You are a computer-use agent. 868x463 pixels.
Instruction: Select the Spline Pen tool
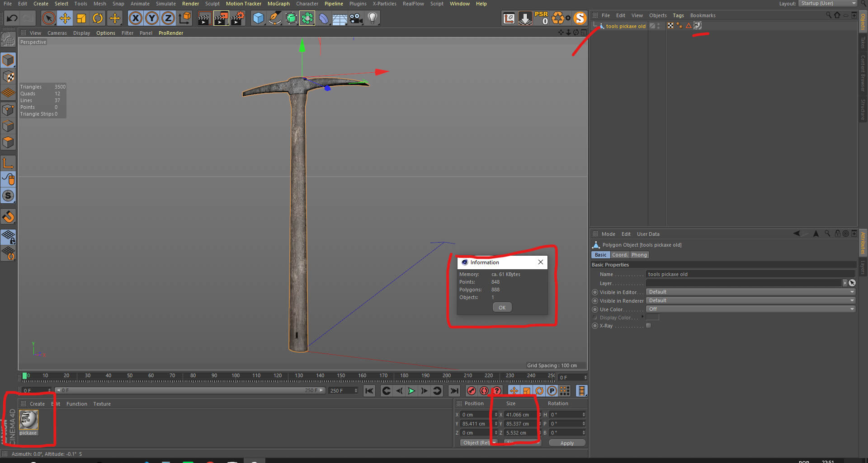(274, 19)
